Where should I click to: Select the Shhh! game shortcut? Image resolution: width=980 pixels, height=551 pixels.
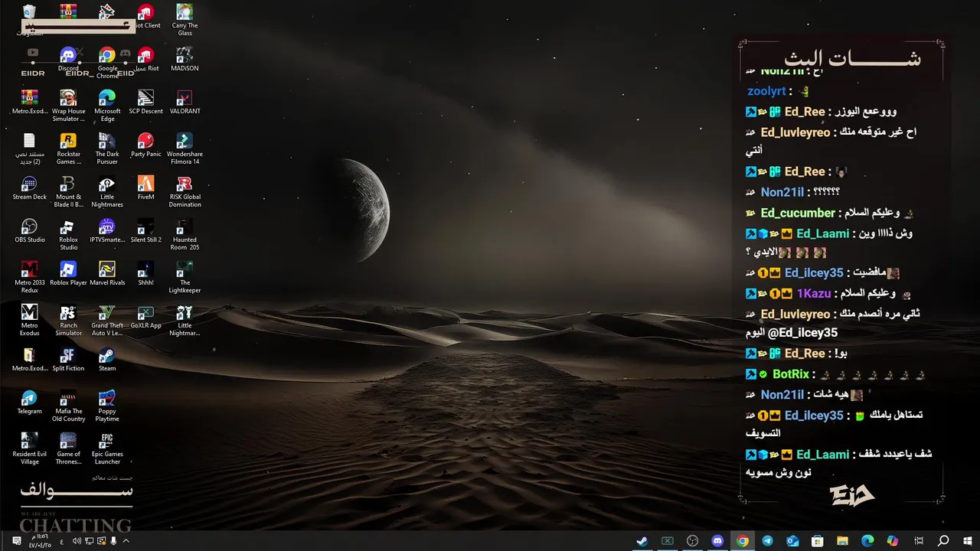pyautogui.click(x=145, y=274)
